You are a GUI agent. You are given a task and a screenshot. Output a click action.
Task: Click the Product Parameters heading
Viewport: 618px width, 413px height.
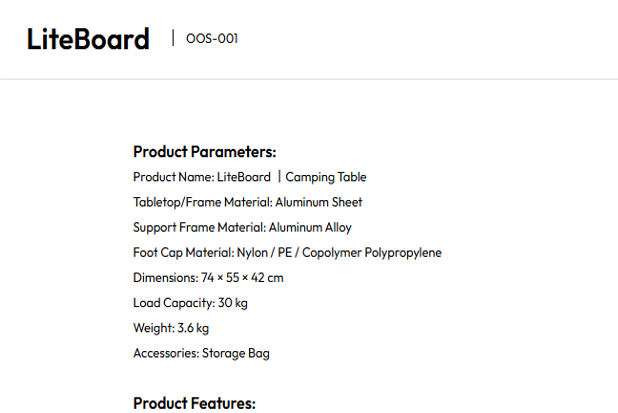click(x=204, y=152)
